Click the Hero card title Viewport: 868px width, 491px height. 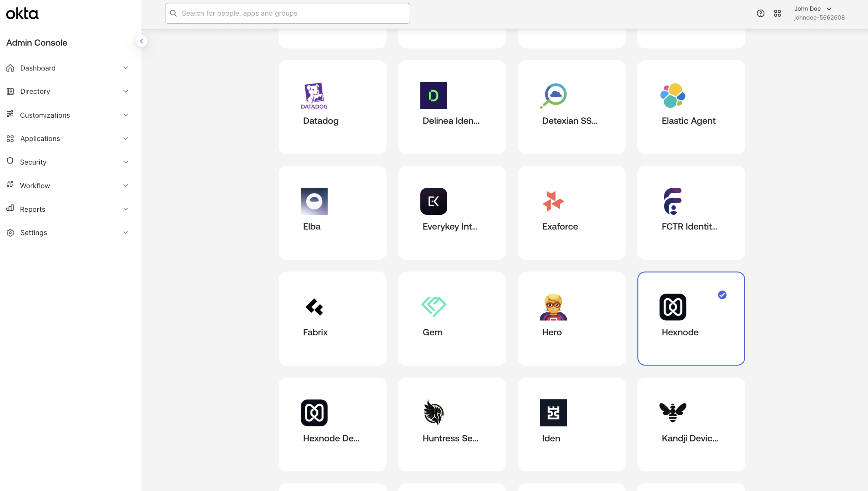coord(552,332)
